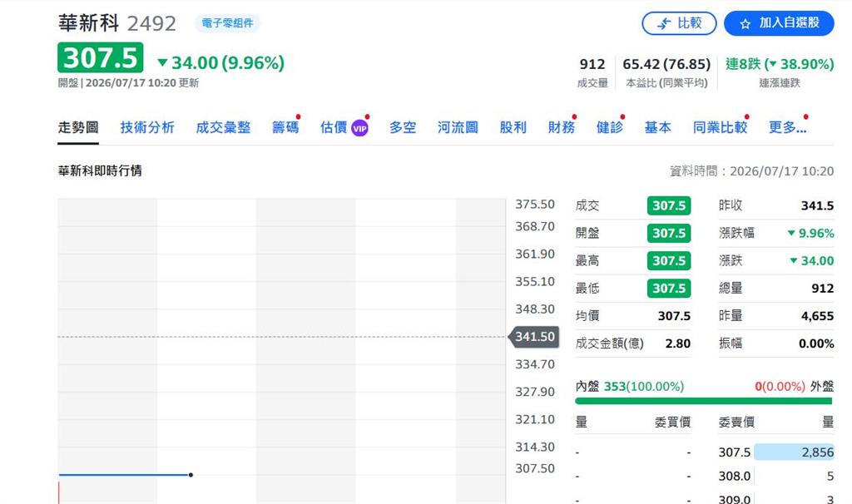Click the 912 成交量 value in header
This screenshot has width=852, height=504.
tap(592, 64)
